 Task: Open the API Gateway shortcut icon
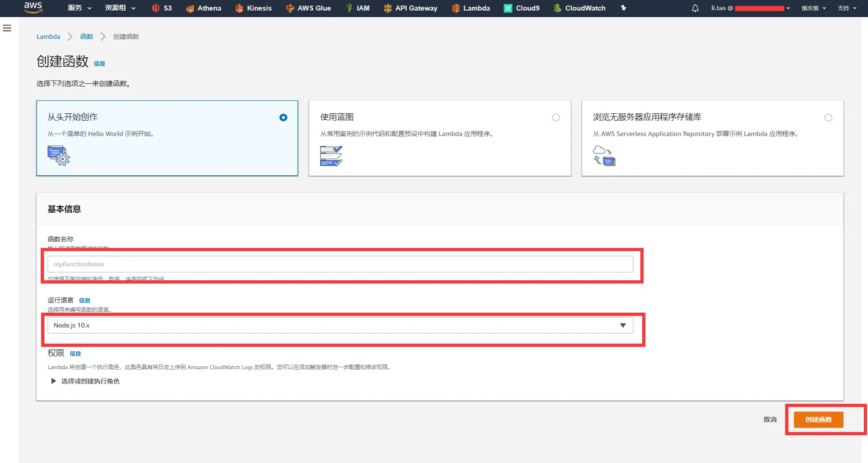(388, 8)
